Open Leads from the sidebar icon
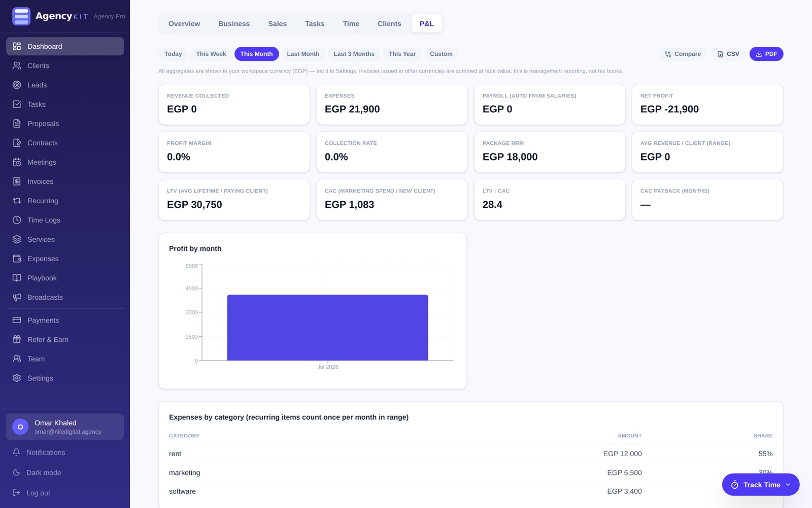Viewport: 812px width, 508px height. click(x=17, y=85)
